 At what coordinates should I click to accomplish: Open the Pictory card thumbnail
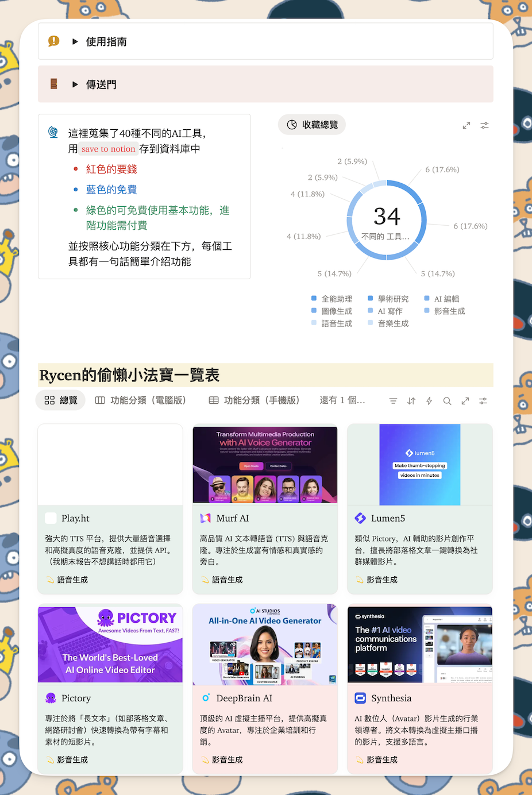coord(110,643)
